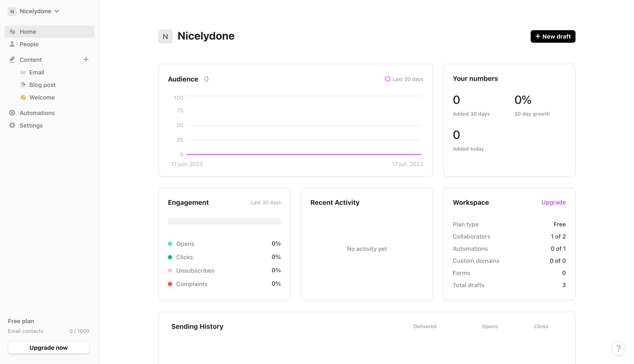This screenshot has width=634, height=364.
Task: Click the Automations cycle icon
Action: [12, 113]
